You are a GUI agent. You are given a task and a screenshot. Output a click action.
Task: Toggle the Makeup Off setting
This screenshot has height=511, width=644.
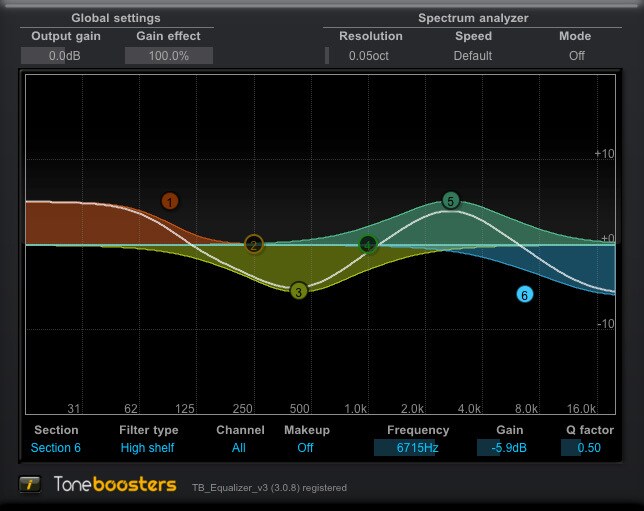[305, 448]
